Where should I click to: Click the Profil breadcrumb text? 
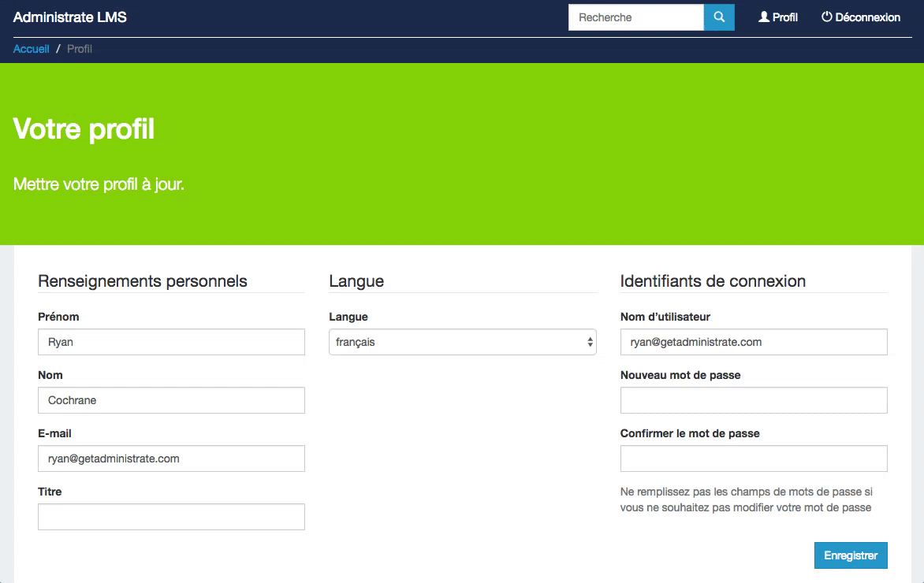point(80,49)
